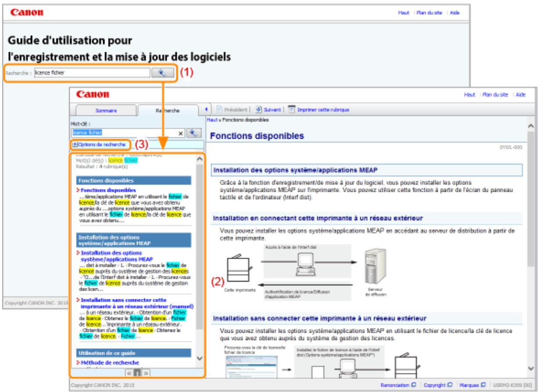The height and width of the screenshot is (392, 538).
Task: Select the Recherche tab
Action: point(169,111)
